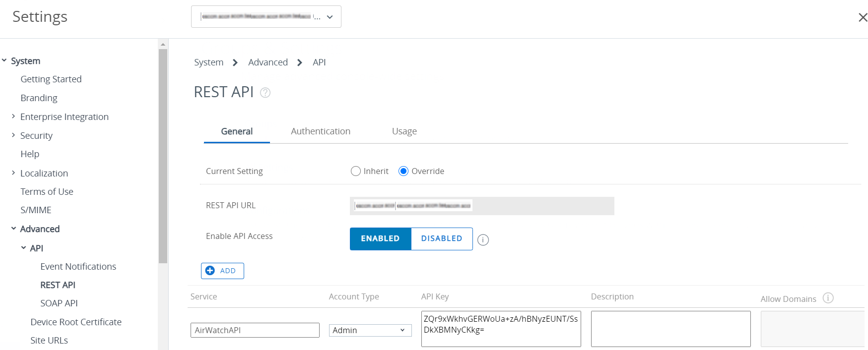The height and width of the screenshot is (350, 868).
Task: Select the Inherit radio button
Action: pos(355,171)
